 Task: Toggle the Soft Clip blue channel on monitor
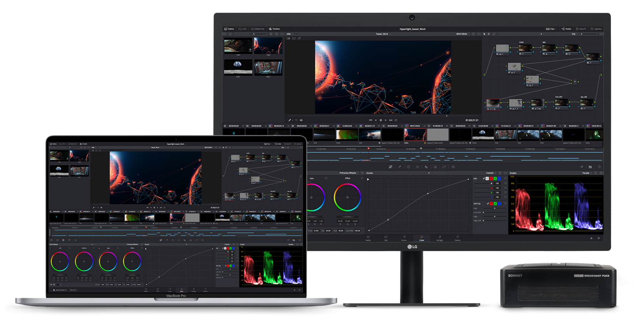499,203
